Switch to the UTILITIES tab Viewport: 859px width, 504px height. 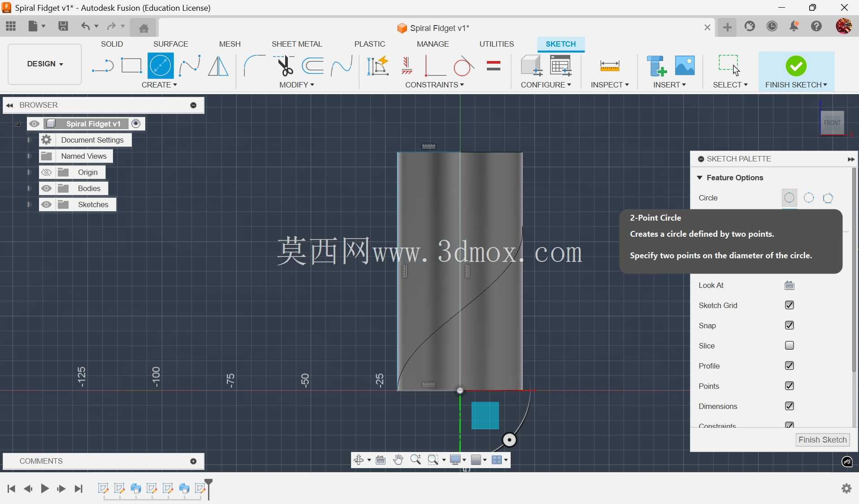click(x=497, y=44)
